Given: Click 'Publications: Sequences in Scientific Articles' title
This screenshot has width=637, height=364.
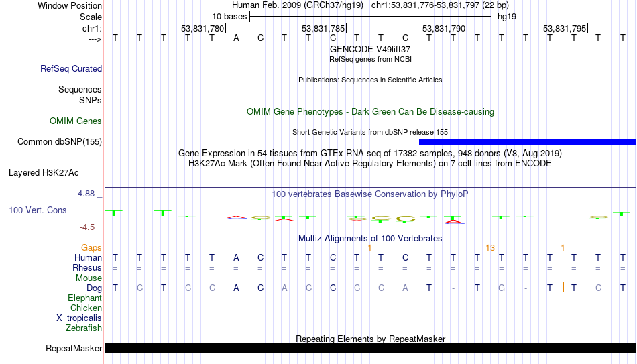Looking at the screenshot, I should tap(370, 80).
